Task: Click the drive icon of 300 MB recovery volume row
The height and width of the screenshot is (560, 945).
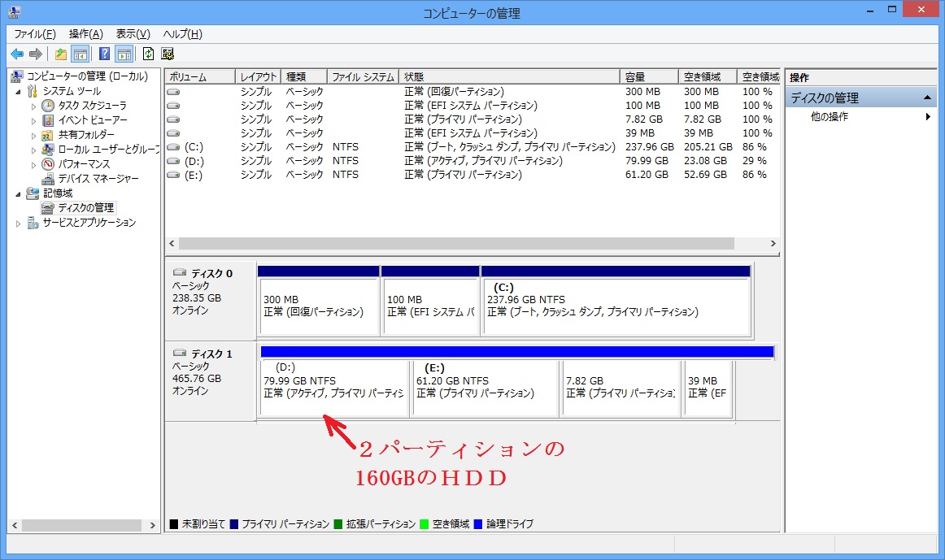Action: pyautogui.click(x=173, y=92)
